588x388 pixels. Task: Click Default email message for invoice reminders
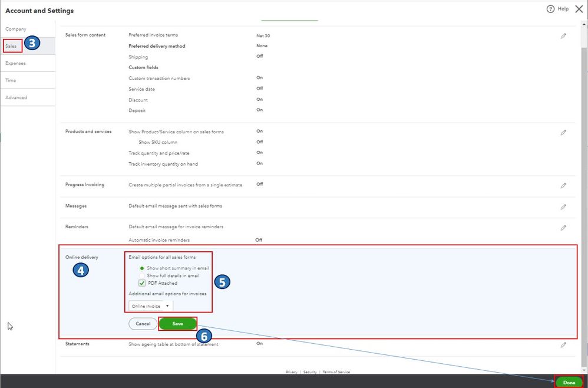176,227
